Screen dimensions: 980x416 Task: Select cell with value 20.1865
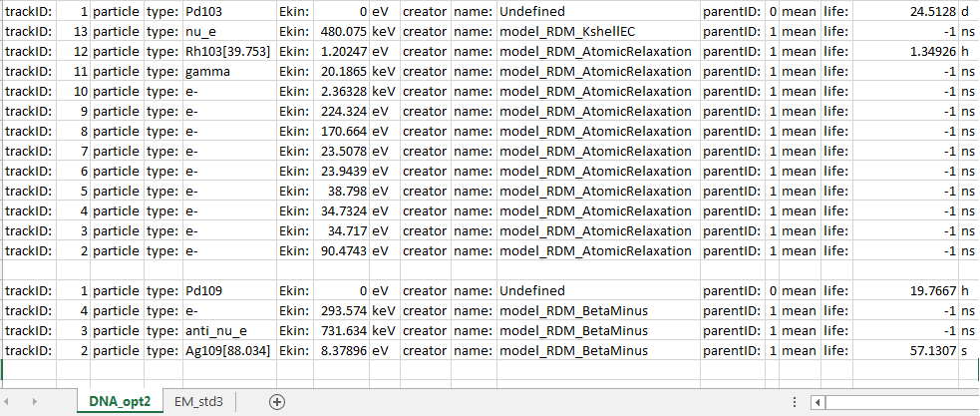341,71
